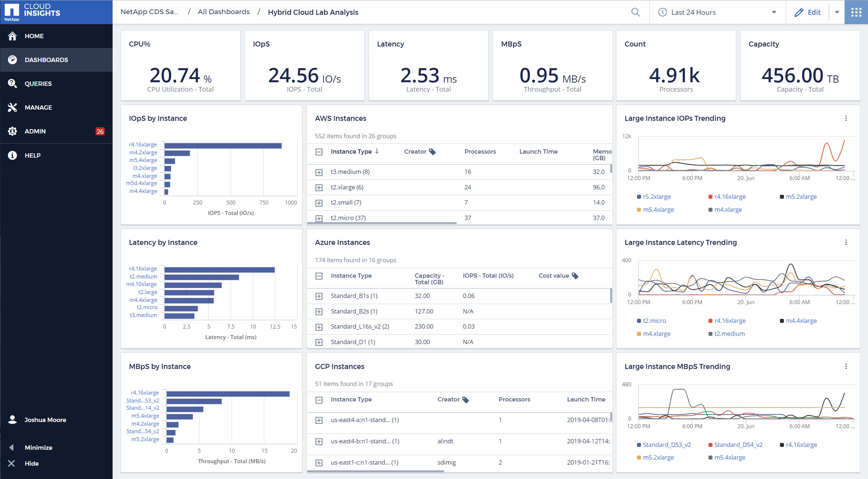The width and height of the screenshot is (868, 479).
Task: Open the Joshua Moore user profile
Action: (x=45, y=419)
